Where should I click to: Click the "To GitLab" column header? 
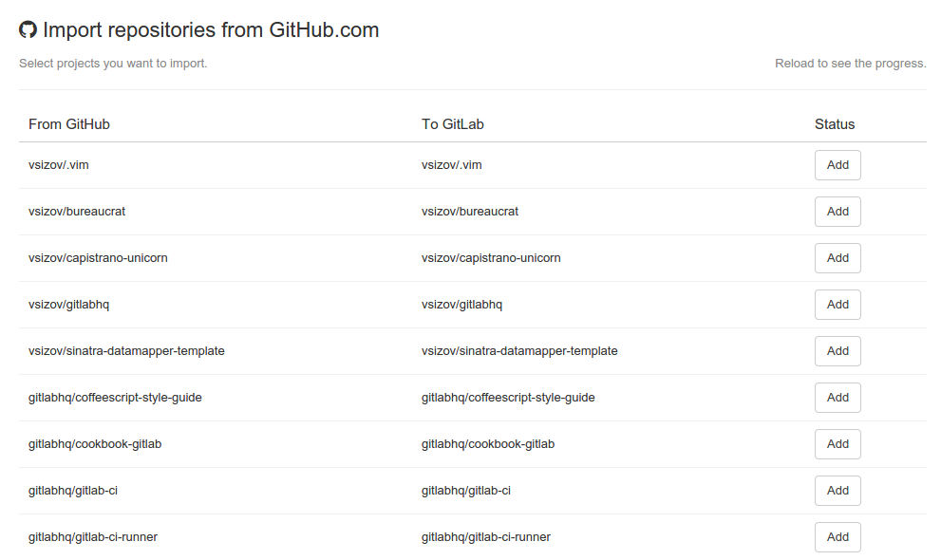click(453, 124)
